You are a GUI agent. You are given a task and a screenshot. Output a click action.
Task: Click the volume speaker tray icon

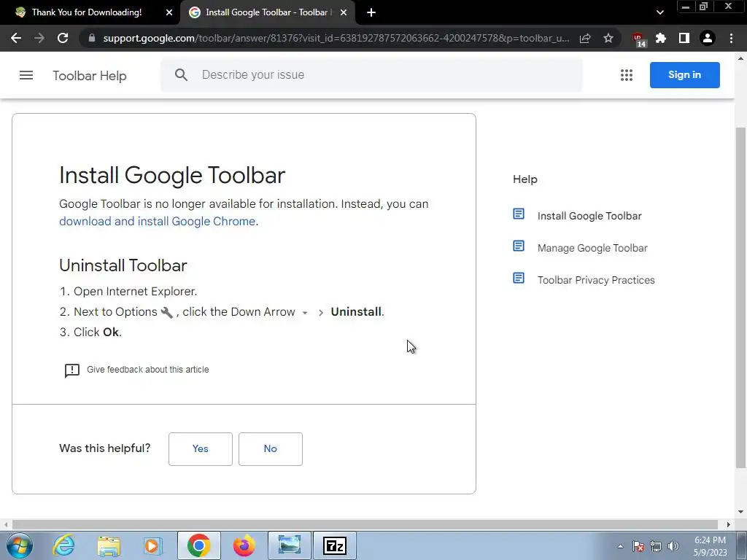[673, 547]
